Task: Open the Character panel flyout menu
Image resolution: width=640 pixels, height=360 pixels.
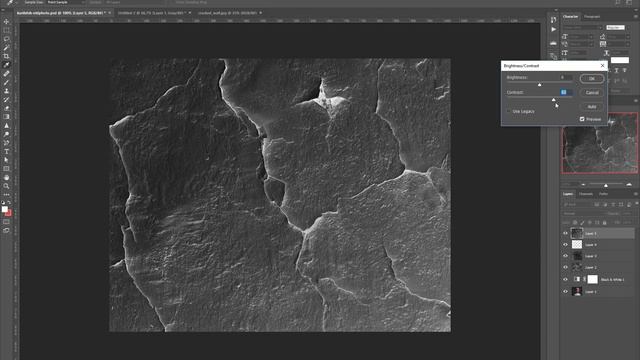Action: coord(636,17)
